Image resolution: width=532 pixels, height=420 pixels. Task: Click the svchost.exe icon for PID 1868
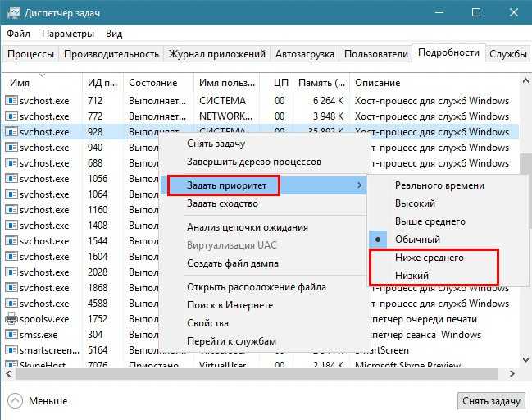tap(11, 288)
